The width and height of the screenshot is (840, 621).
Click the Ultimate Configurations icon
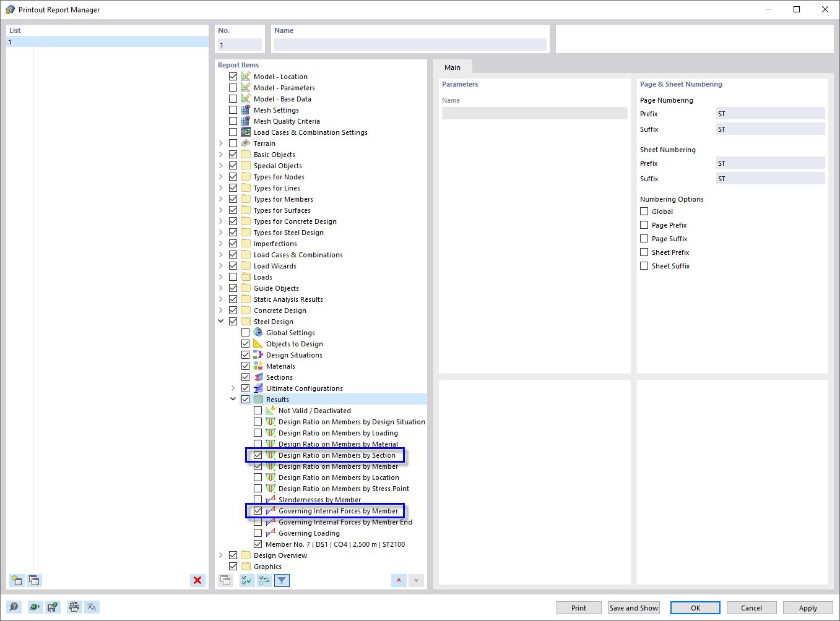(x=258, y=388)
